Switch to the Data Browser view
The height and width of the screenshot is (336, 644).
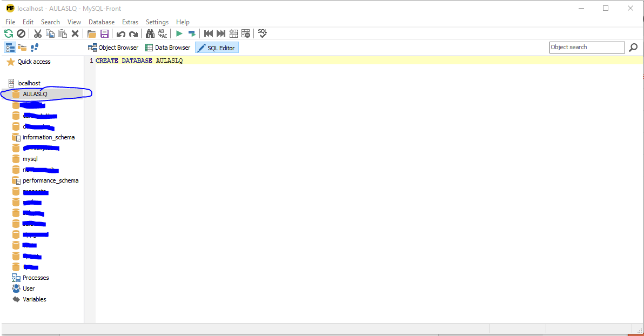click(167, 48)
